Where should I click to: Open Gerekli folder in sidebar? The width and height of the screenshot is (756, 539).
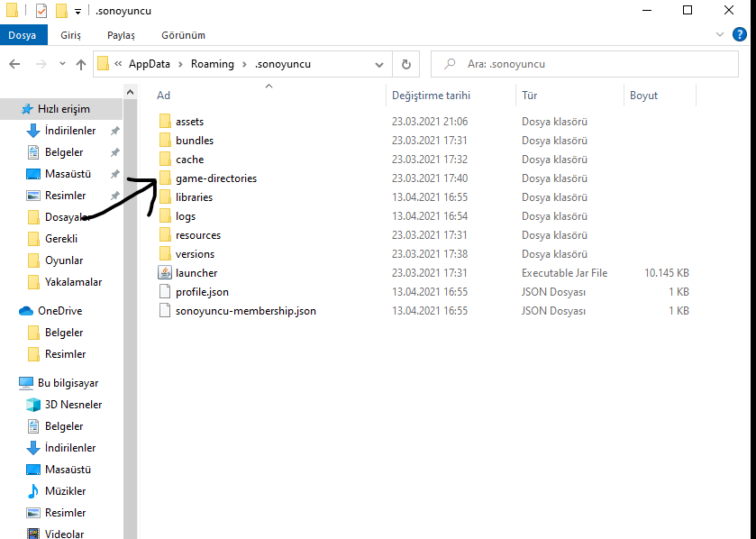coord(52,239)
